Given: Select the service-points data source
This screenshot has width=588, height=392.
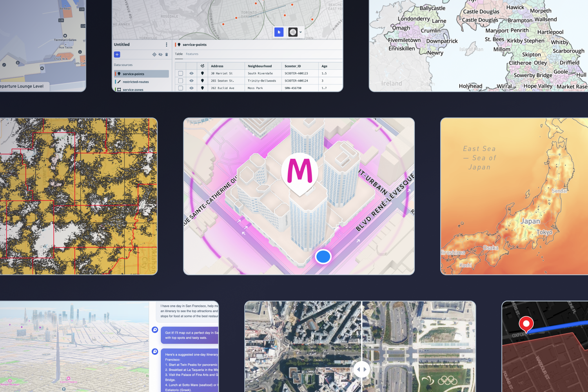Looking at the screenshot, I should (142, 74).
